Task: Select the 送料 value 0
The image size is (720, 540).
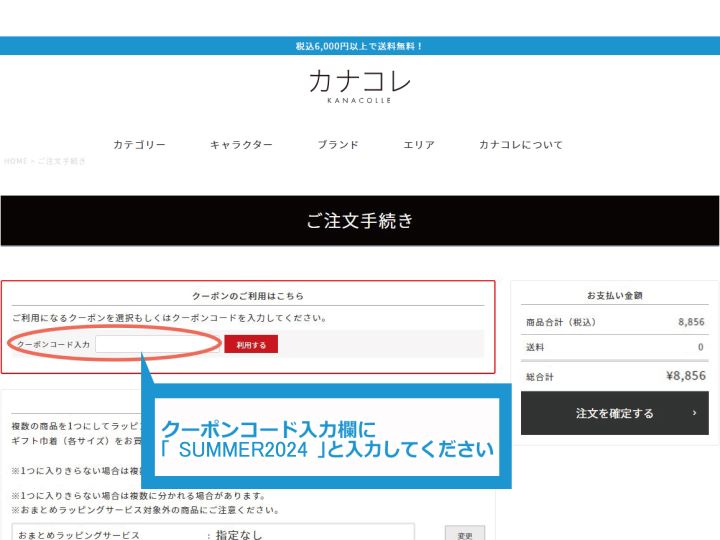Action: coord(701,347)
